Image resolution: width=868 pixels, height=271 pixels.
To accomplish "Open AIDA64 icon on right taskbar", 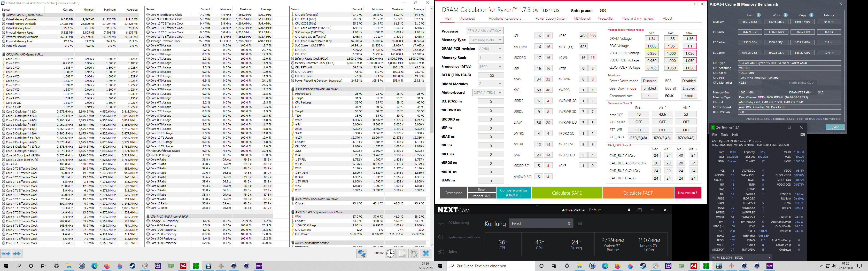I will point(693,266).
